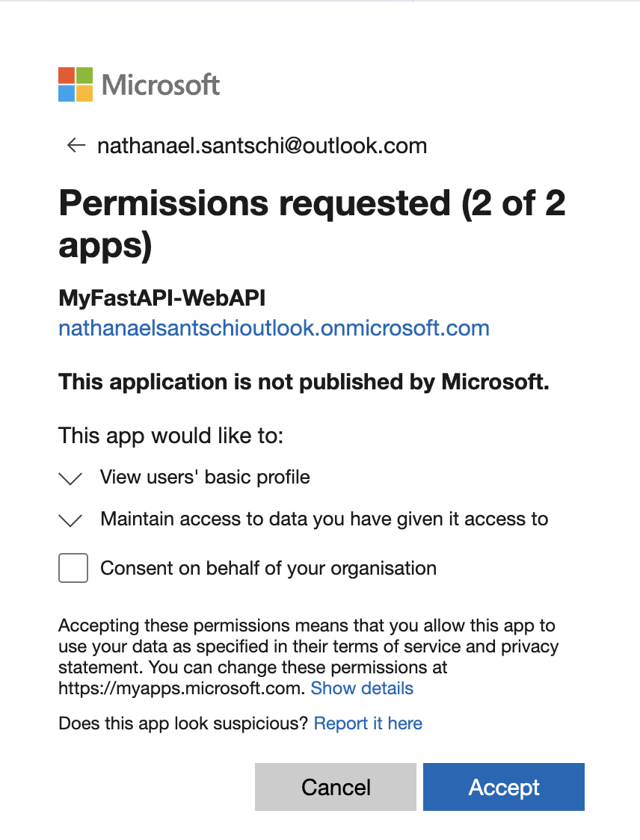Click the Microsoft four-square logo
Image resolution: width=640 pixels, height=840 pixels.
coord(76,84)
